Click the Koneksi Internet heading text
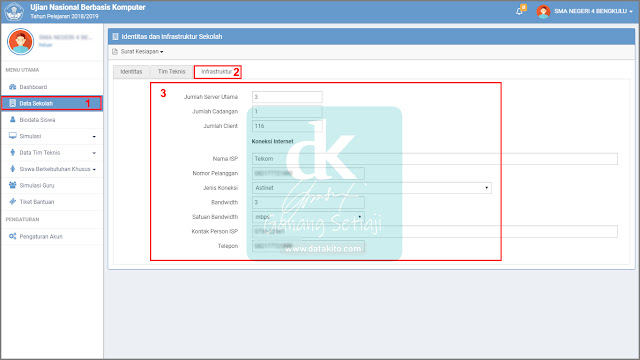 pos(272,141)
